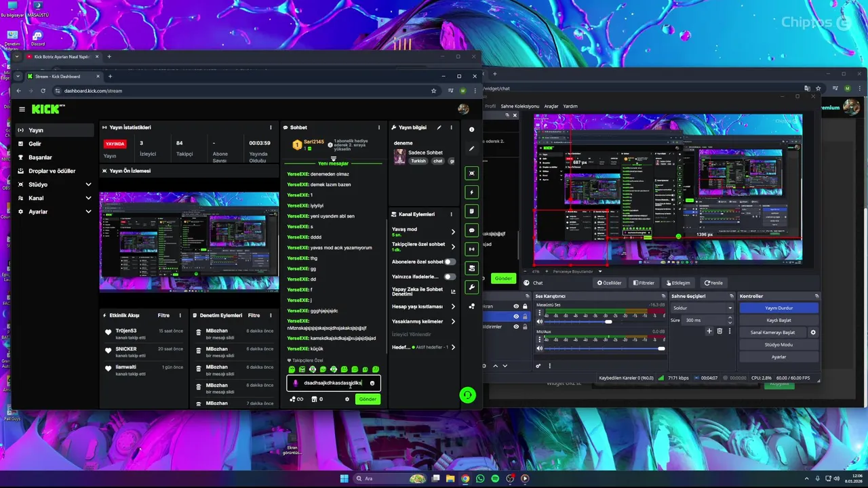868x488 pixels.
Task: Click the chat bubble widget in right toolbar
Action: pyautogui.click(x=472, y=230)
